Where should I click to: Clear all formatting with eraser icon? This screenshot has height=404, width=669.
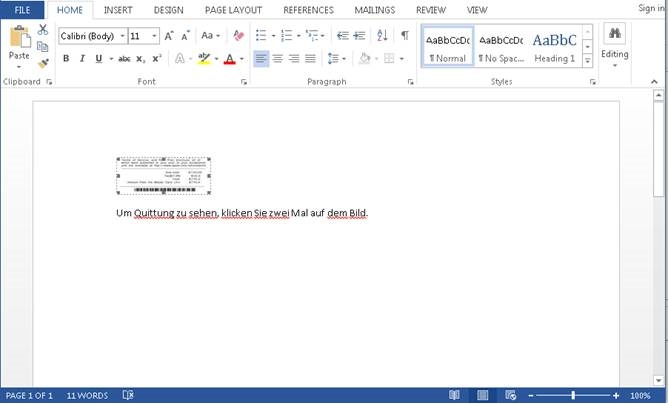(238, 35)
